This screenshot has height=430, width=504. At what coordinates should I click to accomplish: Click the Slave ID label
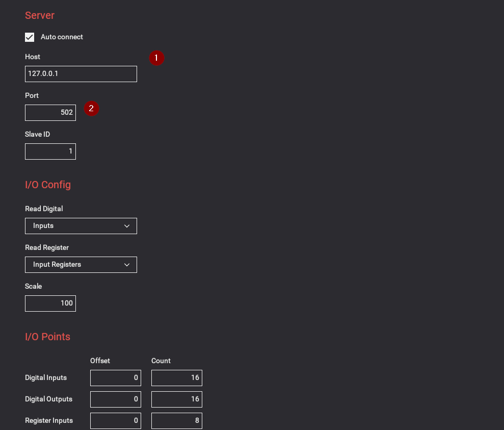coord(38,135)
